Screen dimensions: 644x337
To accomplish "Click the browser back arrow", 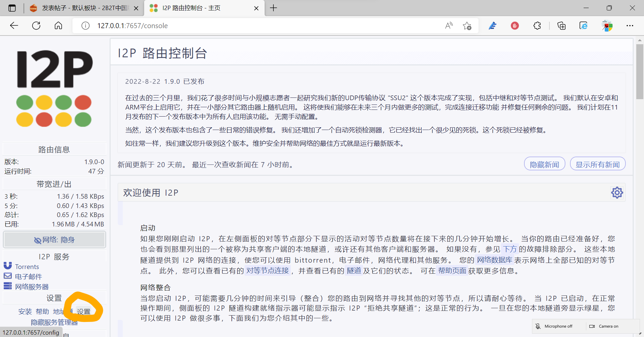I will point(14,25).
